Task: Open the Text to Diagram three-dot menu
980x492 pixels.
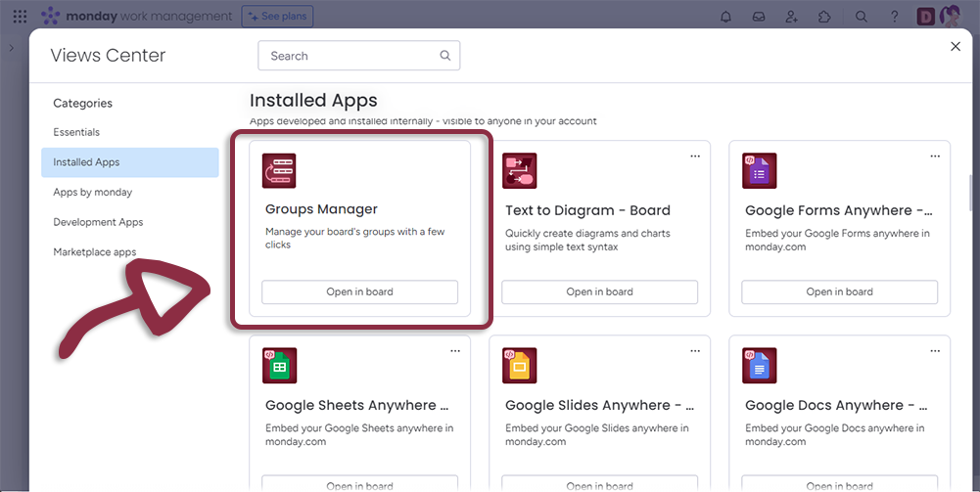Action: point(695,156)
